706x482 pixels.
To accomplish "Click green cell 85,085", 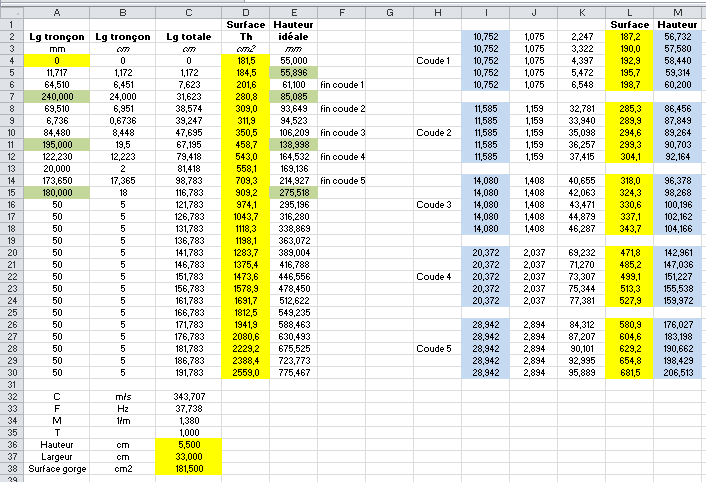I will point(293,96).
